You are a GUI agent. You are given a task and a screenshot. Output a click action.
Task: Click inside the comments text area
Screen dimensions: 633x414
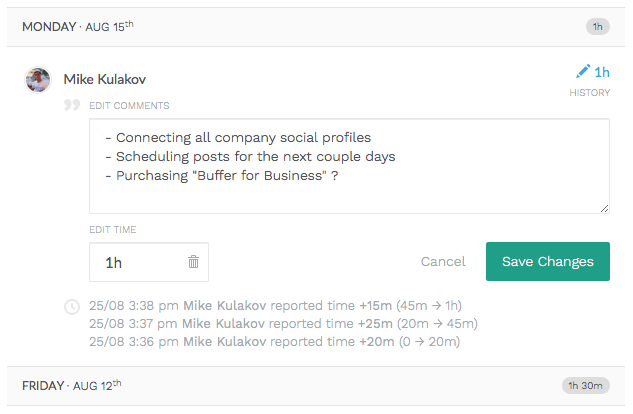[x=349, y=166]
